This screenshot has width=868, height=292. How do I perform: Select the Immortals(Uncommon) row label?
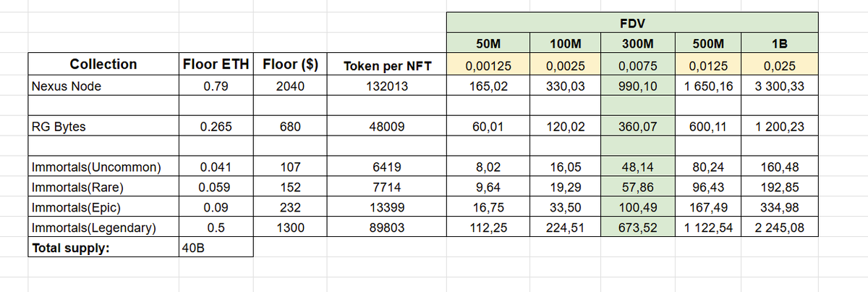point(103,168)
